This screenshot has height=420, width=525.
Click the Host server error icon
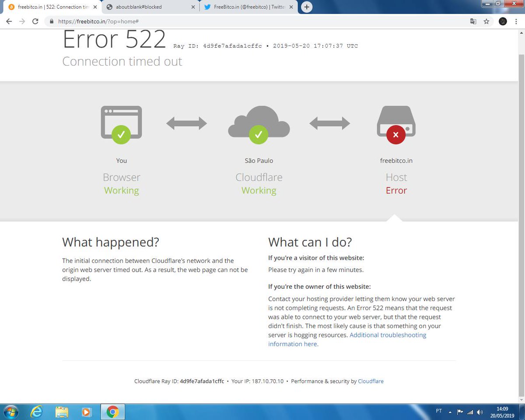click(x=396, y=125)
